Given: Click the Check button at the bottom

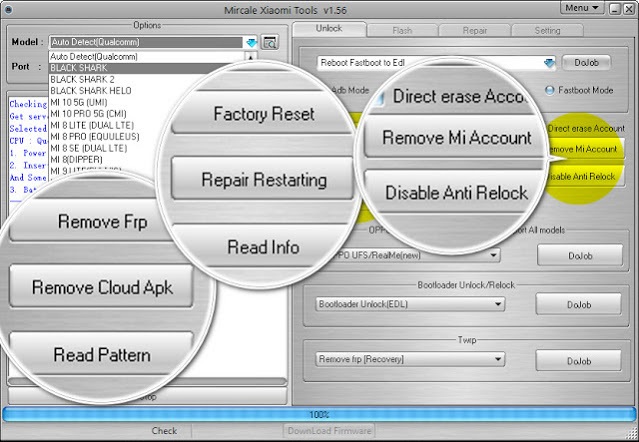Looking at the screenshot, I should [x=164, y=431].
